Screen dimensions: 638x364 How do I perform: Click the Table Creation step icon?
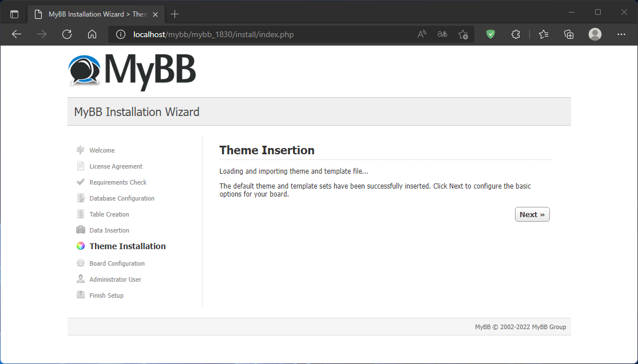[x=81, y=214]
